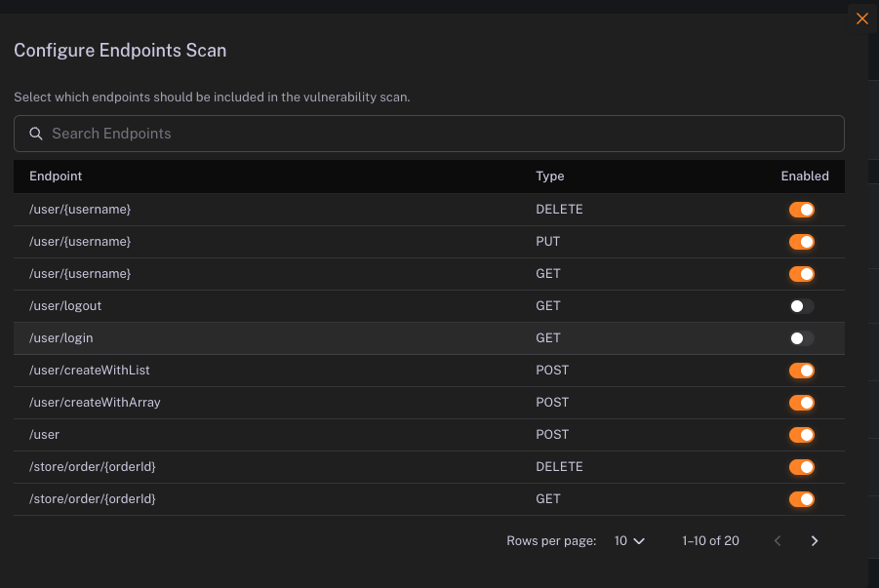Screen dimensions: 879x588
Task: Expand the rows-per-page chevron next to 10
Action: click(x=638, y=540)
